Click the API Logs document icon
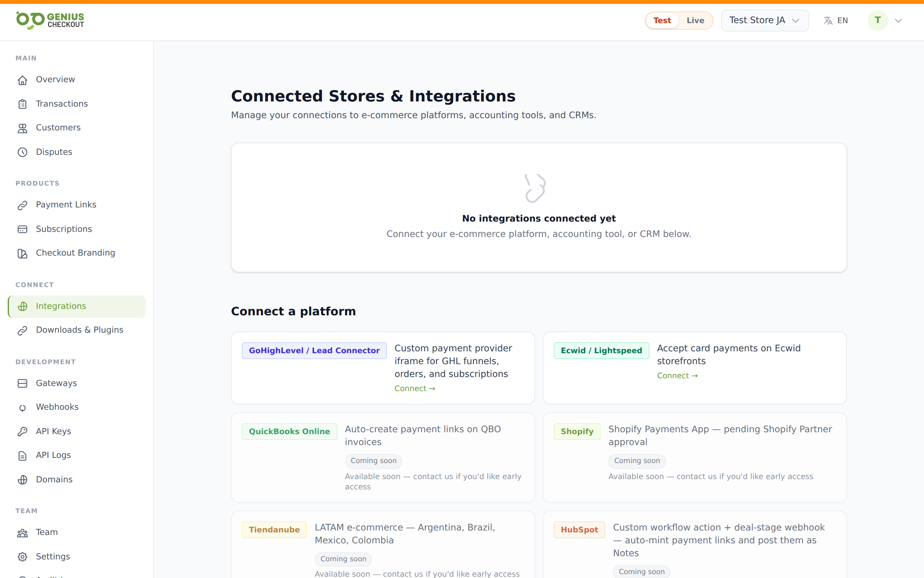Screen dimensions: 924x578 coord(22,456)
